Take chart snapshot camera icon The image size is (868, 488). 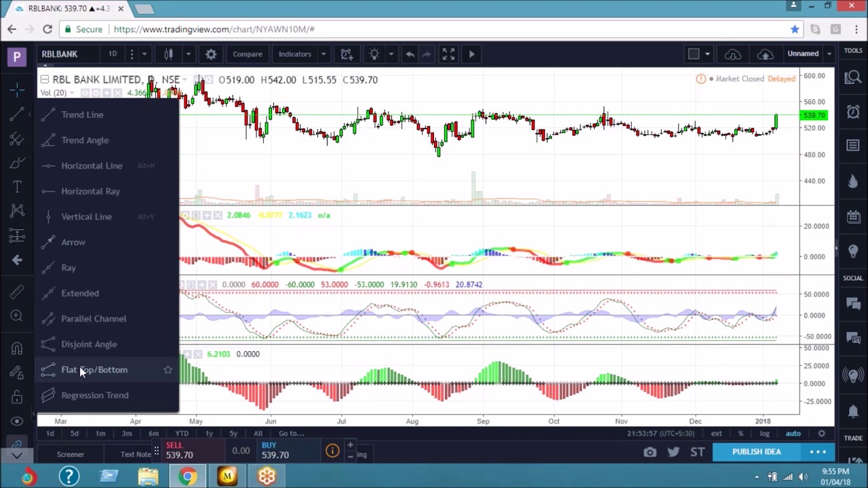(650, 452)
